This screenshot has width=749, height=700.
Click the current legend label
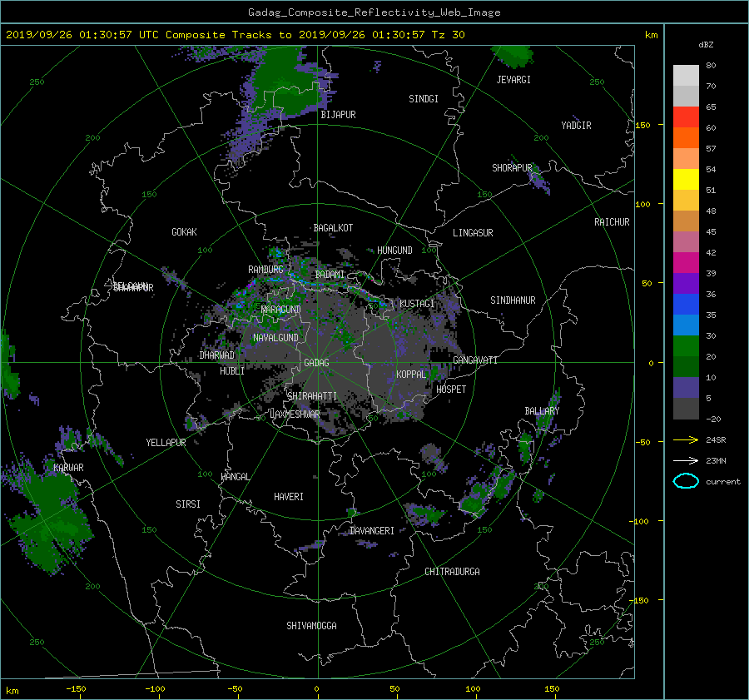[722, 482]
